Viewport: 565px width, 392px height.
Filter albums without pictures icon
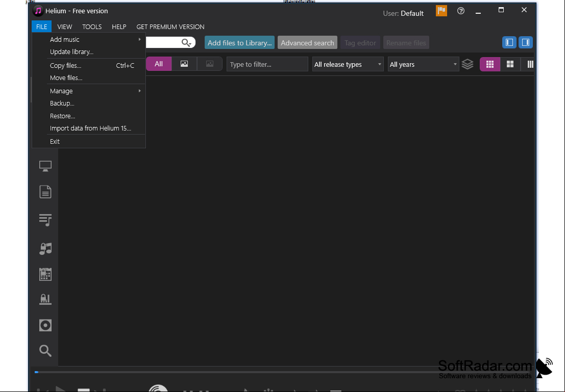click(x=210, y=64)
